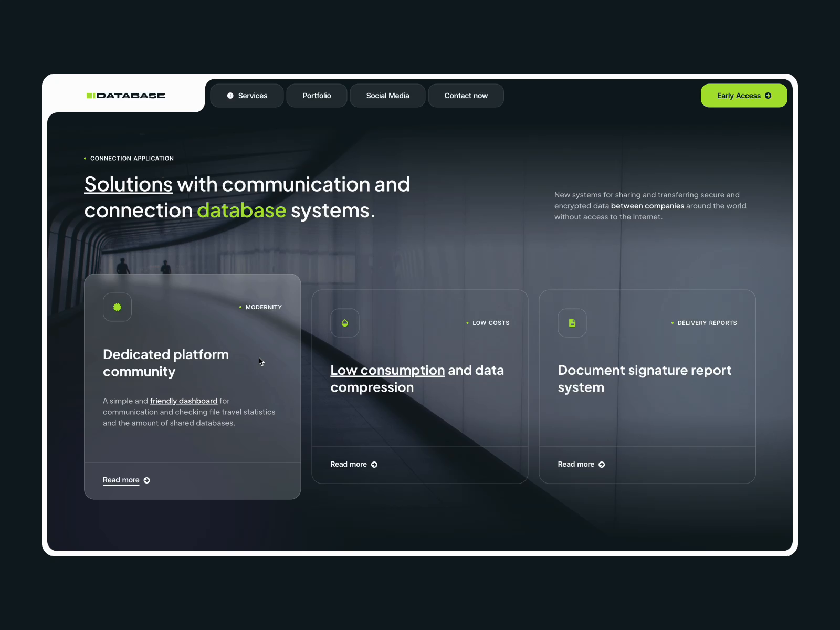Viewport: 840px width, 630px height.
Task: Click the Delivery Reports document icon
Action: pyautogui.click(x=572, y=323)
